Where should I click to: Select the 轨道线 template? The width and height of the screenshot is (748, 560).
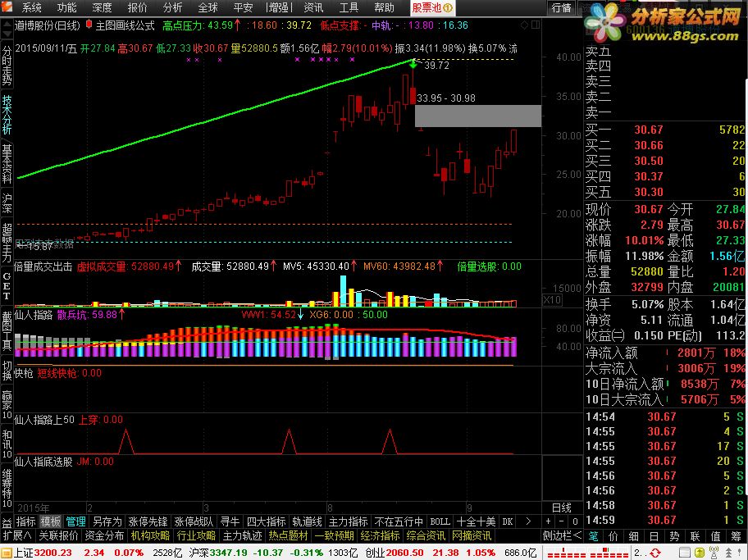click(308, 521)
